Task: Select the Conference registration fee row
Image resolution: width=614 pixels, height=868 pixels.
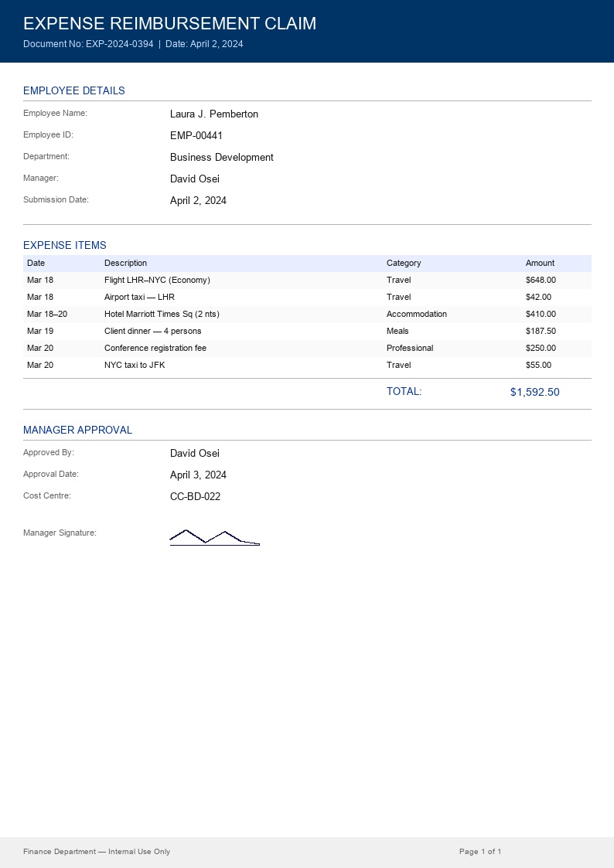Action: tap(155, 348)
